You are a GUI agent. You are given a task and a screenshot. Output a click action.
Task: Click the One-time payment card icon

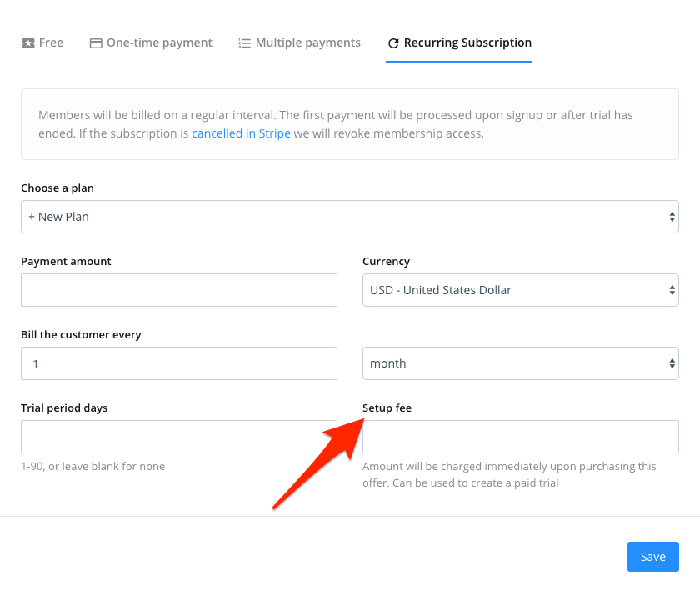(96, 43)
